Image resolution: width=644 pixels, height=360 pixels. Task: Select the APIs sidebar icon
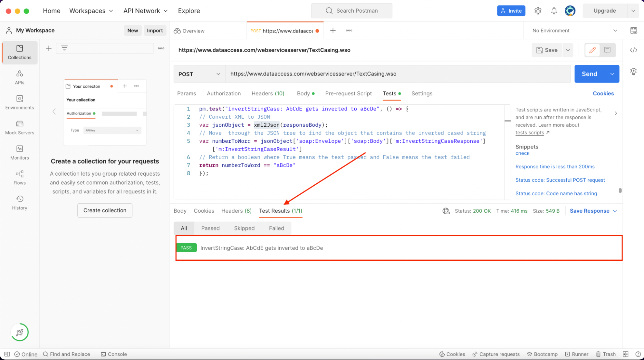coord(19,77)
